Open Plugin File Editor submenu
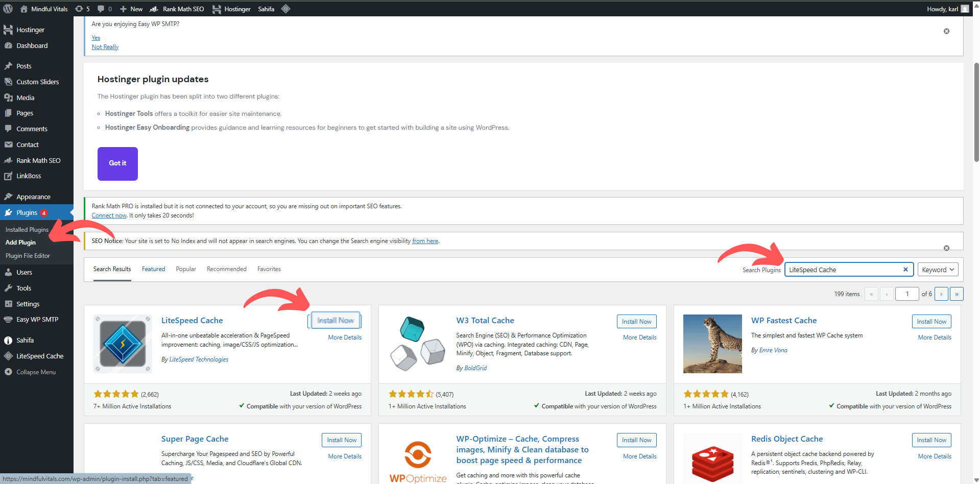This screenshot has width=980, height=484. point(28,256)
